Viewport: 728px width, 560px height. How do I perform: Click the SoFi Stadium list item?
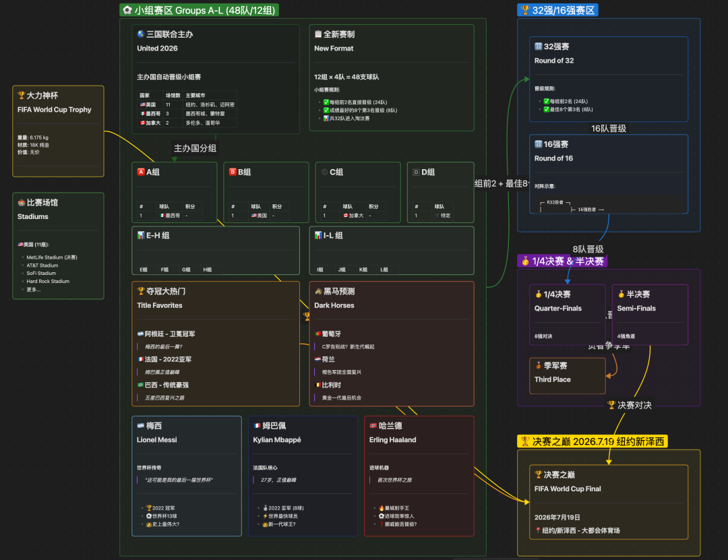[41, 273]
